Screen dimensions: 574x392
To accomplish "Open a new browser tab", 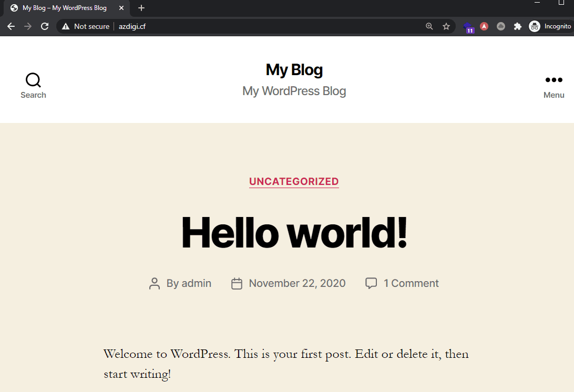I will coord(141,8).
